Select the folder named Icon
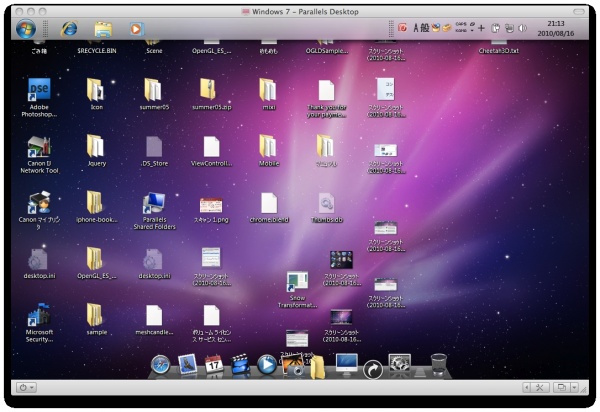 [x=96, y=90]
